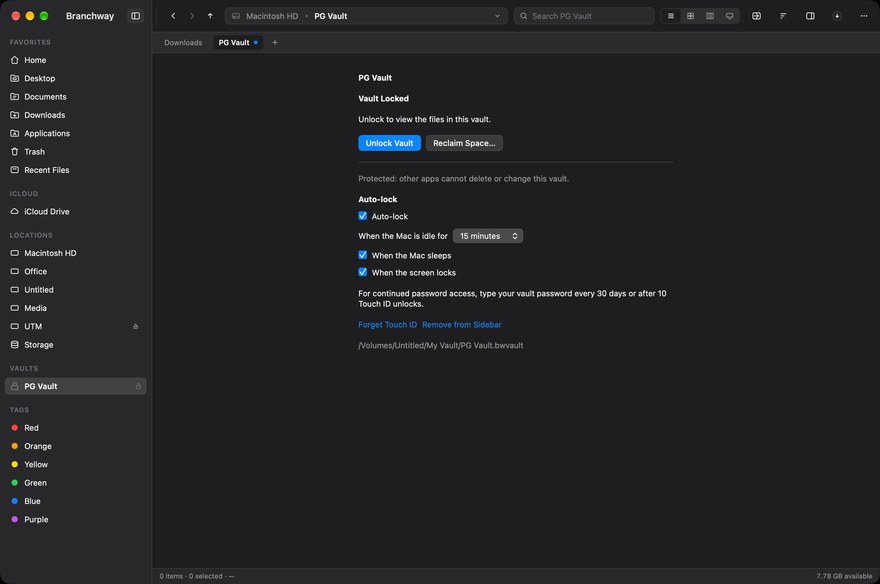
Task: Click the Reclaim Space... button
Action: (464, 143)
